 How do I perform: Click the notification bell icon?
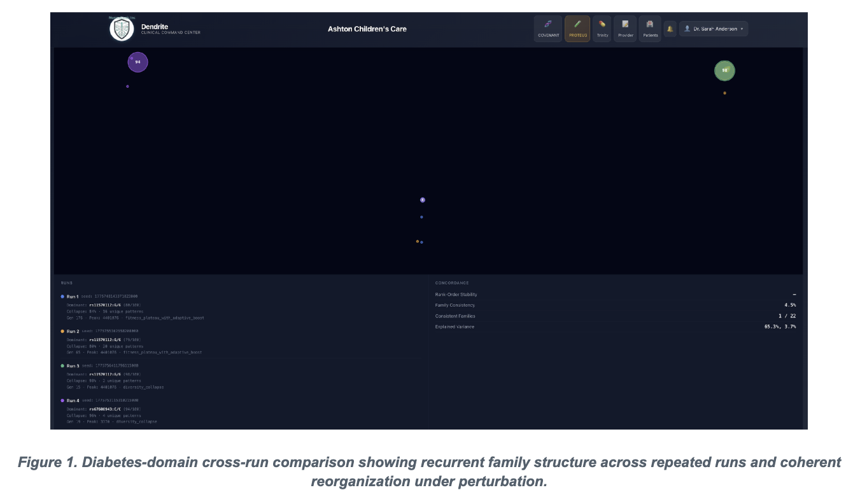(670, 29)
